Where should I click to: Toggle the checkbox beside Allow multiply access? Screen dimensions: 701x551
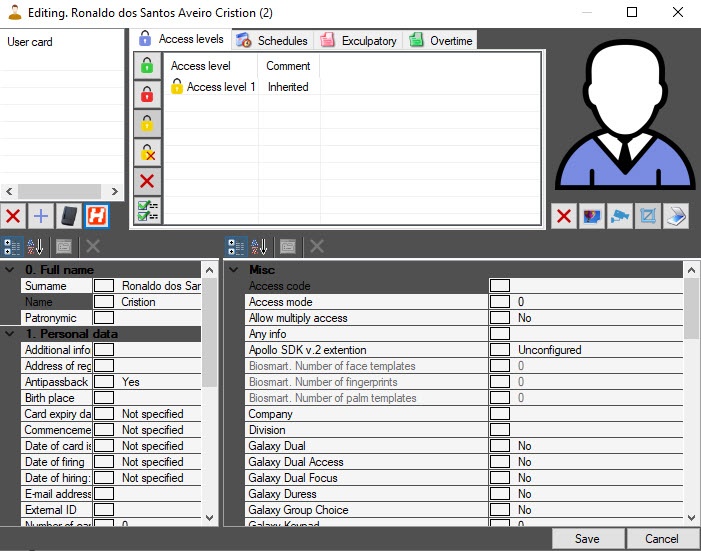coord(500,318)
